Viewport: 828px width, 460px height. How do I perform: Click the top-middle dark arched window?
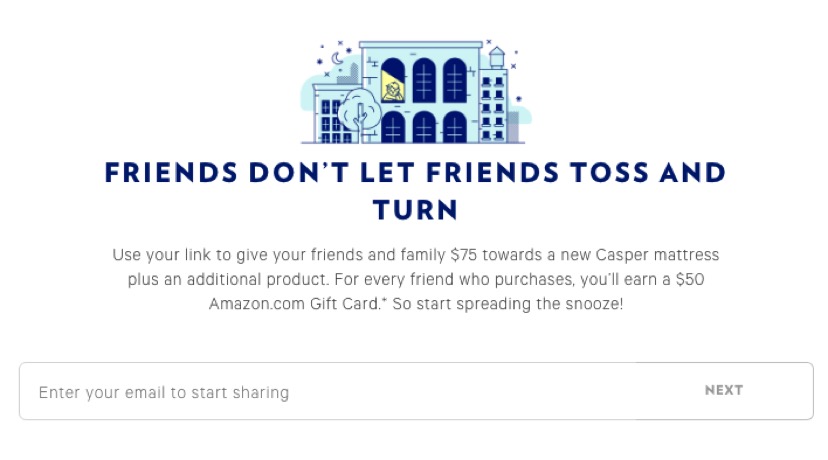click(x=424, y=80)
